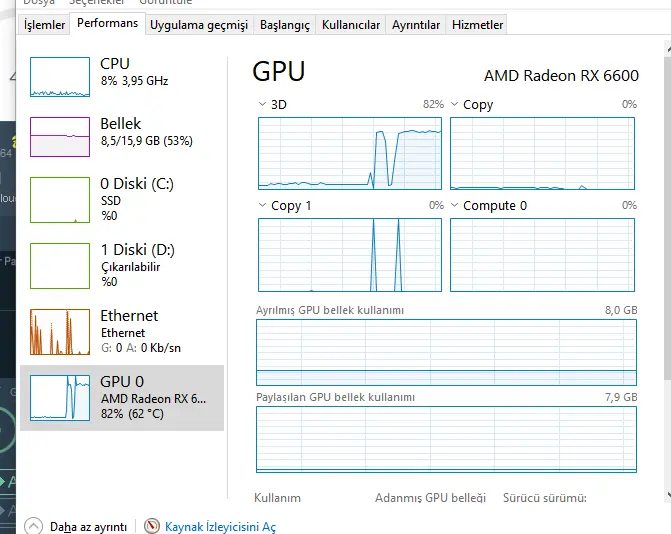
Task: Click the large GPU heading
Action: coord(279,71)
